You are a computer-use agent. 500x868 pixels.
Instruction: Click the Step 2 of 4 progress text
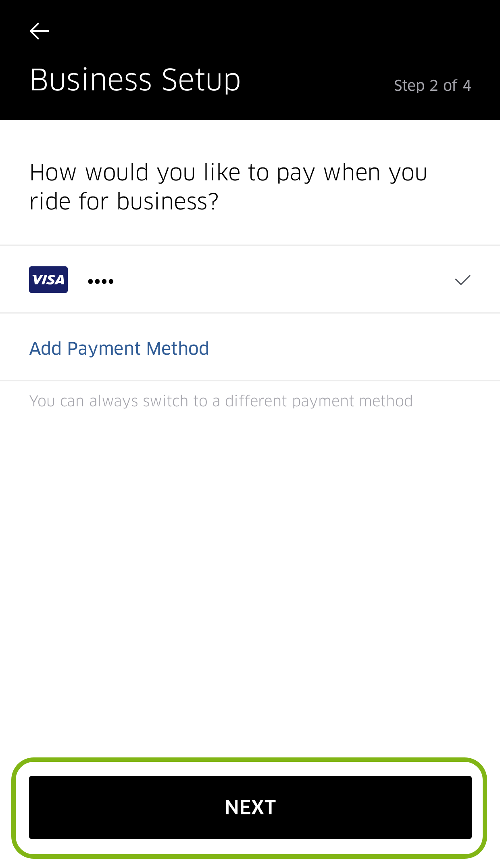point(432,85)
